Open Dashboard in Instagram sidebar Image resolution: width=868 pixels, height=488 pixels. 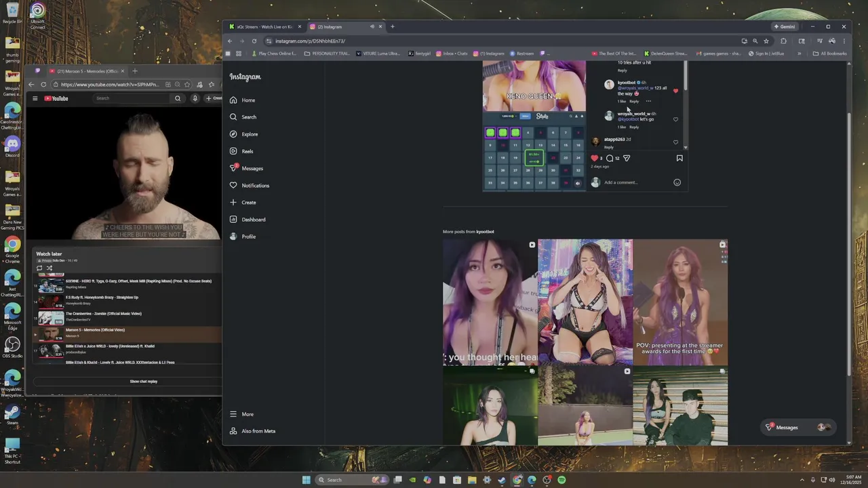pyautogui.click(x=248, y=220)
